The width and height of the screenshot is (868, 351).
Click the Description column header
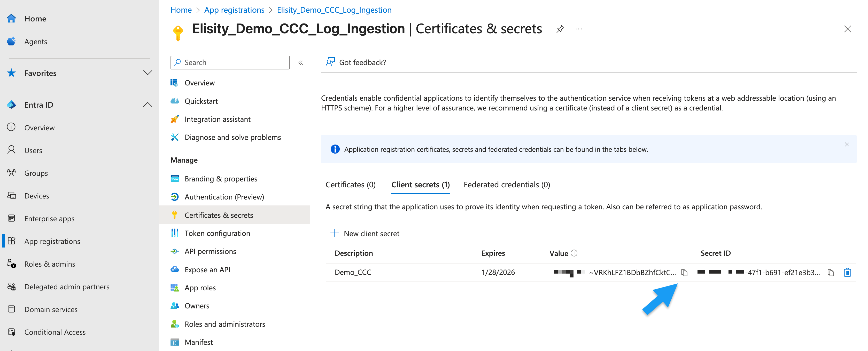(x=354, y=253)
